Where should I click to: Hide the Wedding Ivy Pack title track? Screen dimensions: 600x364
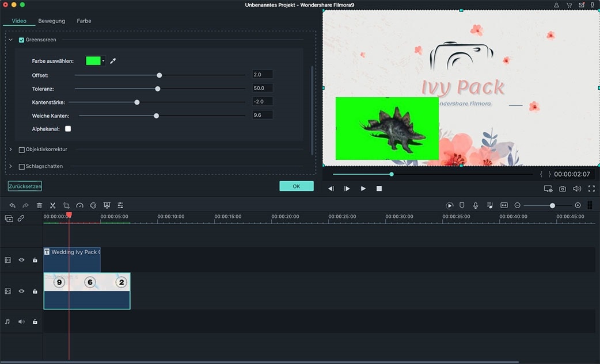click(x=21, y=260)
